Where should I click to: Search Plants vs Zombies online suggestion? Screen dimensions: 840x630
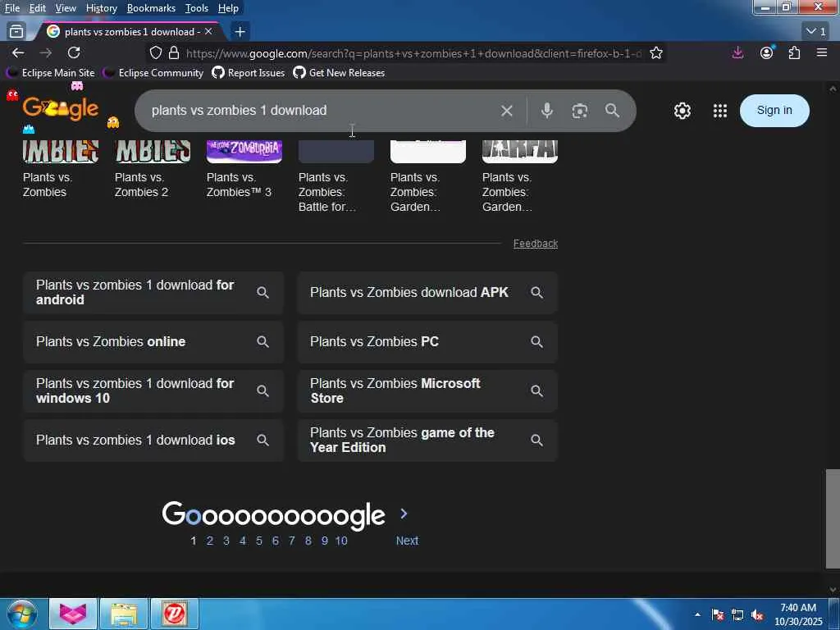pyautogui.click(x=153, y=342)
